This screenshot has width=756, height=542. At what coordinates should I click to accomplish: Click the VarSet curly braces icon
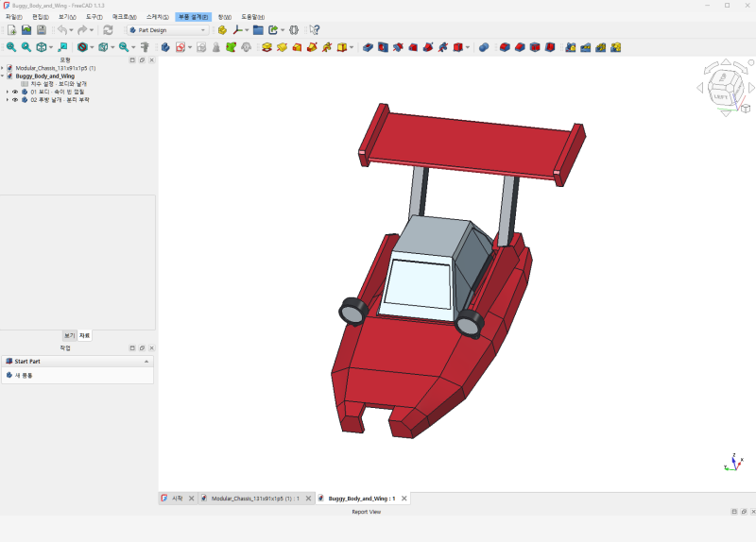[x=294, y=30]
